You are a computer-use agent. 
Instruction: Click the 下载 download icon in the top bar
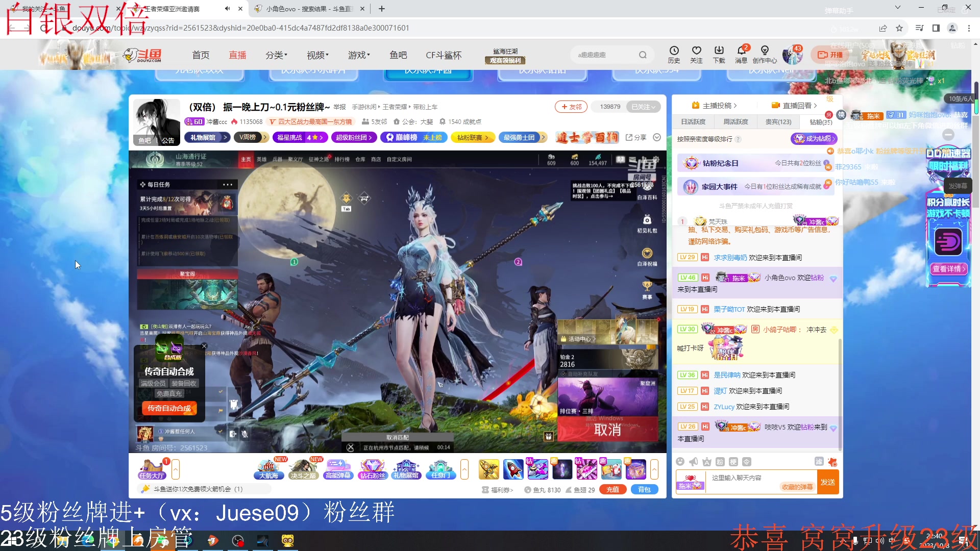point(719,54)
